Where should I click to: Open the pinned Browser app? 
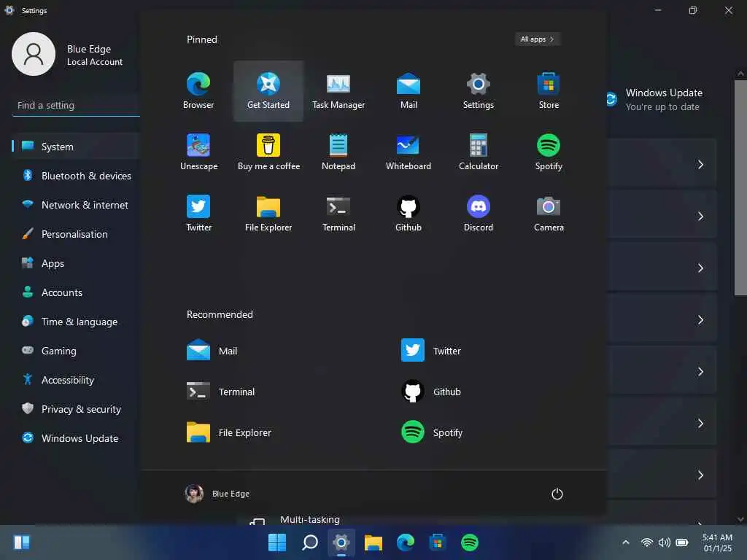coord(198,91)
